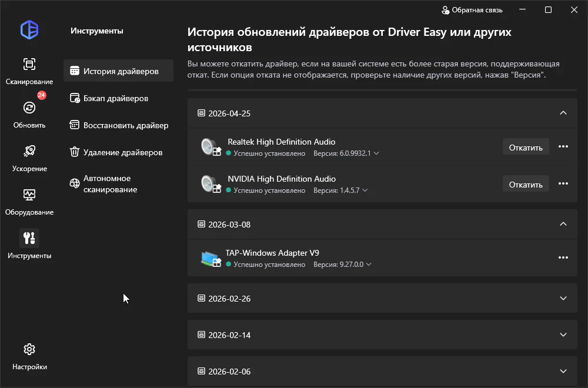Click the calendar icon beside 2026-02-26
Screen dimensions: 588x388
(x=201, y=298)
